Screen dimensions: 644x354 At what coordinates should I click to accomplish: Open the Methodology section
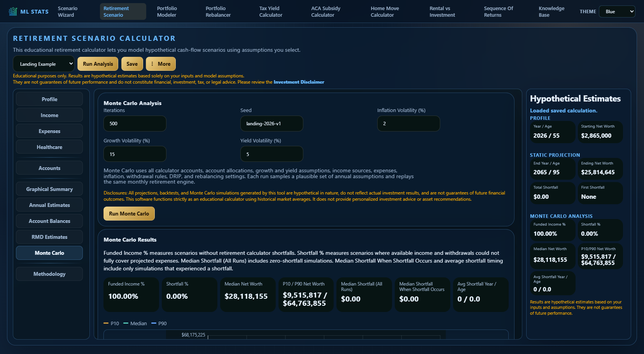coord(49,274)
